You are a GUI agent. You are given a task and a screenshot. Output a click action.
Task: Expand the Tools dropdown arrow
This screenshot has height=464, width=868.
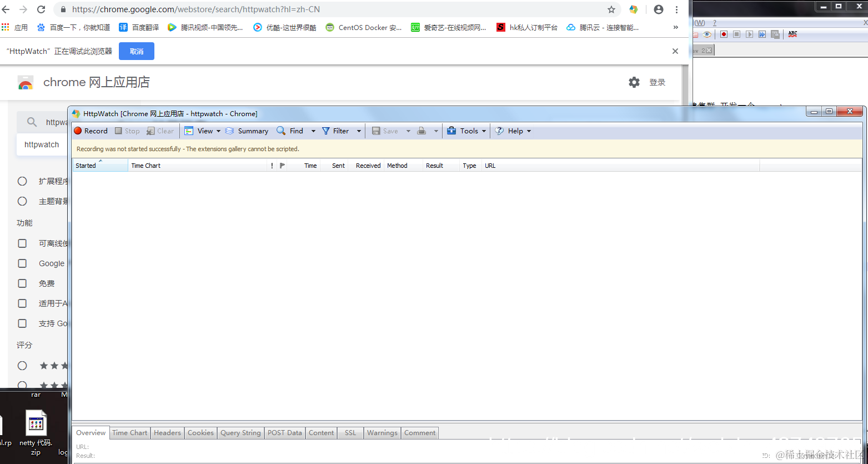[x=484, y=131]
